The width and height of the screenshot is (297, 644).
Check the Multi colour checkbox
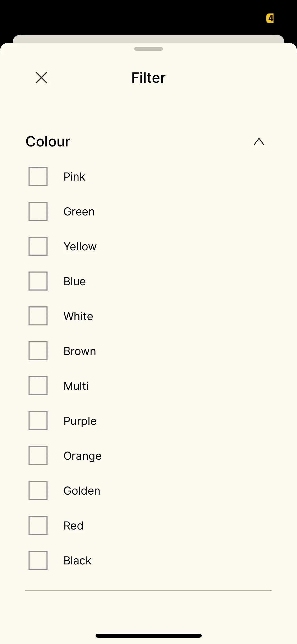pyautogui.click(x=38, y=386)
